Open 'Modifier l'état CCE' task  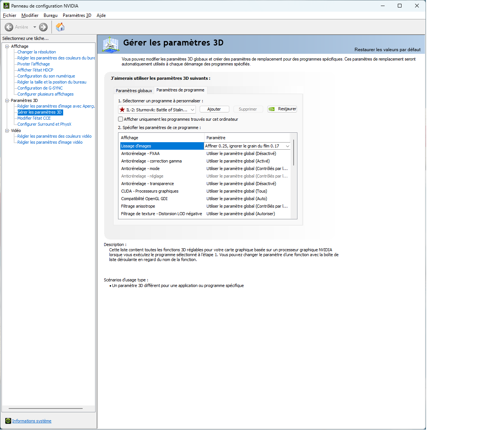pos(34,118)
